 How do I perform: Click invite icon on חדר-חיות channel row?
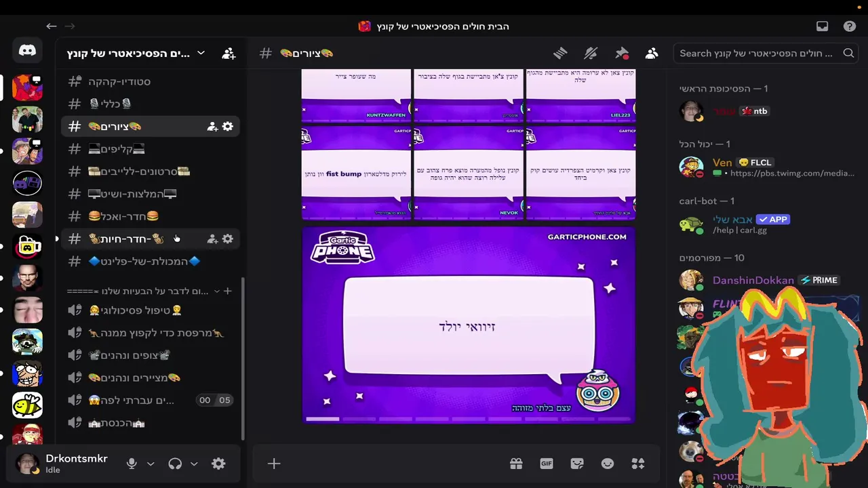tap(212, 239)
